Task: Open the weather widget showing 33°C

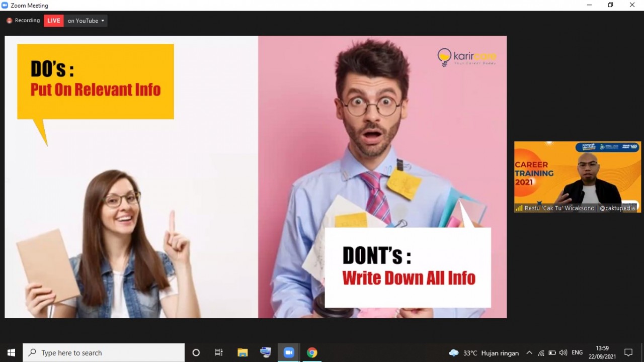Action: point(484,352)
